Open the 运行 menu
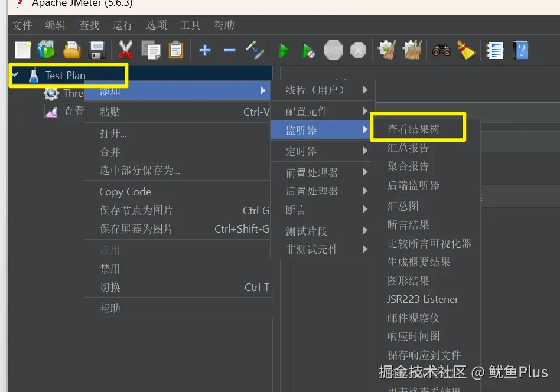 [x=123, y=25]
